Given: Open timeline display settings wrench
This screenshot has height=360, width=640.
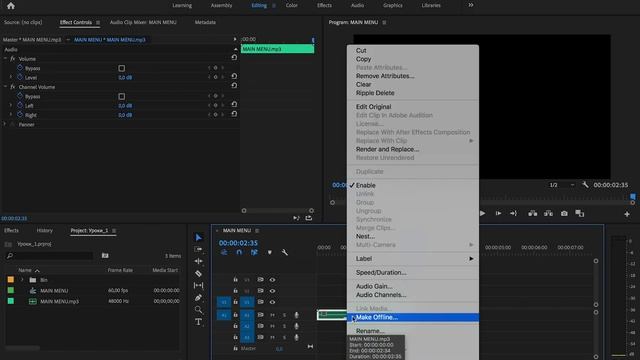Looking at the screenshot, I should point(284,253).
